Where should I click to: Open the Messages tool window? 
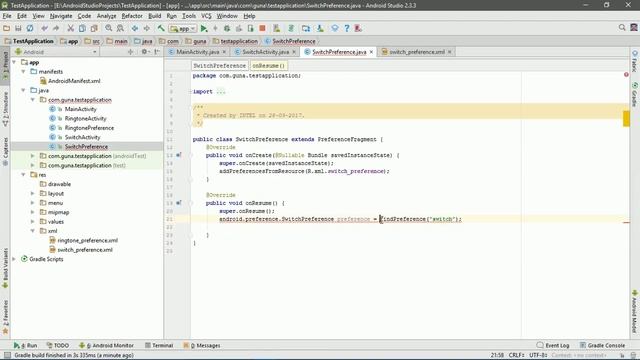pyautogui.click(x=202, y=345)
